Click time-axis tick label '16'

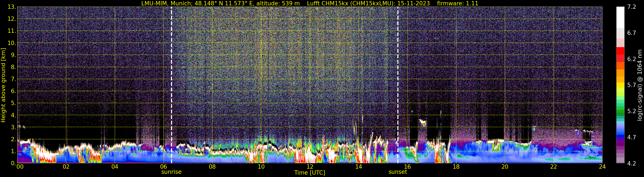point(407,167)
